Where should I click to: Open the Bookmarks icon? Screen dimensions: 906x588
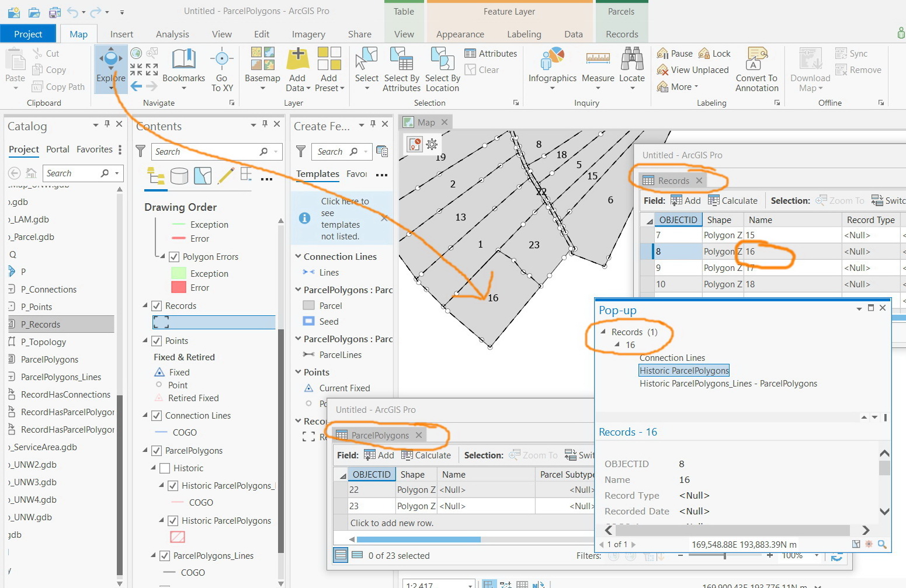(183, 59)
